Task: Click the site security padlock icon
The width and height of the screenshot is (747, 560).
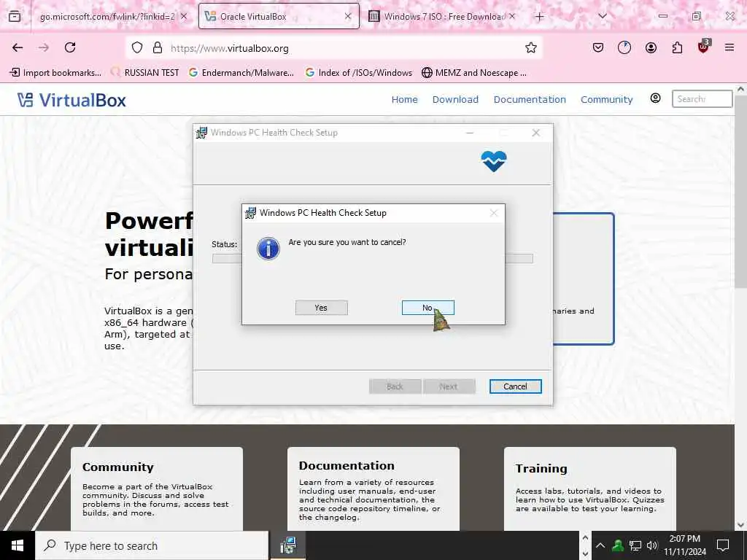Action: pos(158,47)
